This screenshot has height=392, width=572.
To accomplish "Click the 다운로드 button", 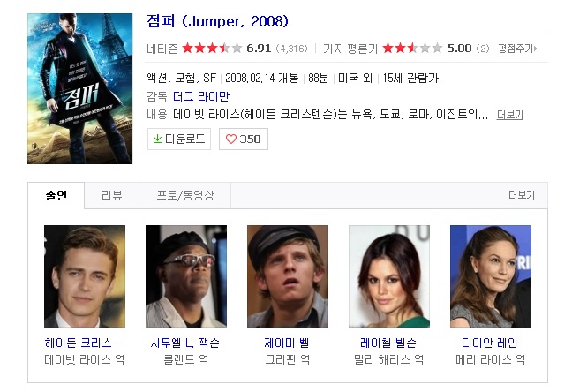I will click(x=179, y=139).
